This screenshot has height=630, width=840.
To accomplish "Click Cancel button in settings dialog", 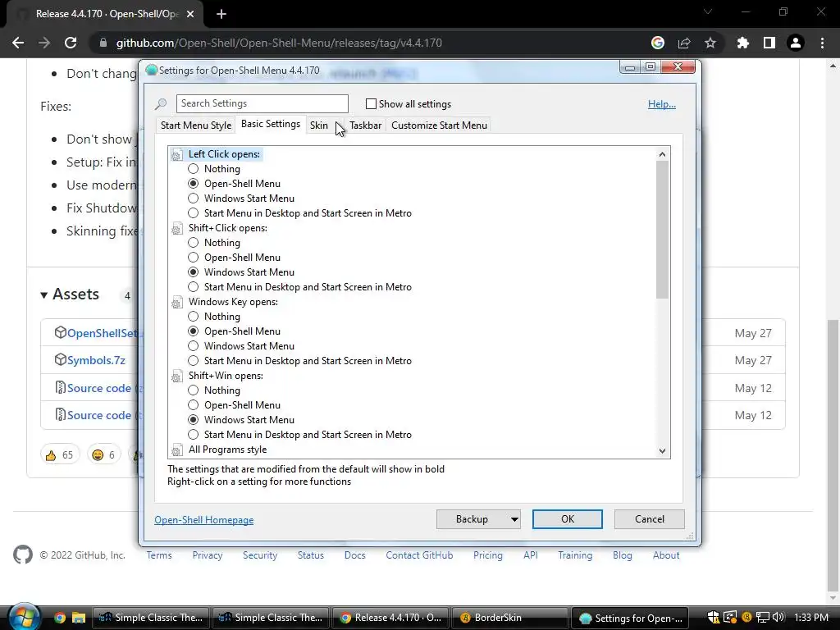I will (x=650, y=519).
